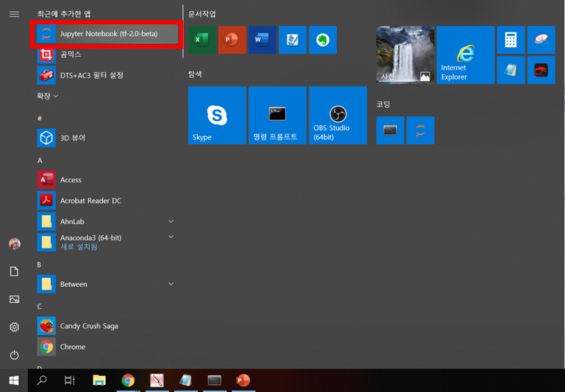This screenshot has width=565, height=392.
Task: Open the Pictures sidebar icon
Action: point(15,299)
